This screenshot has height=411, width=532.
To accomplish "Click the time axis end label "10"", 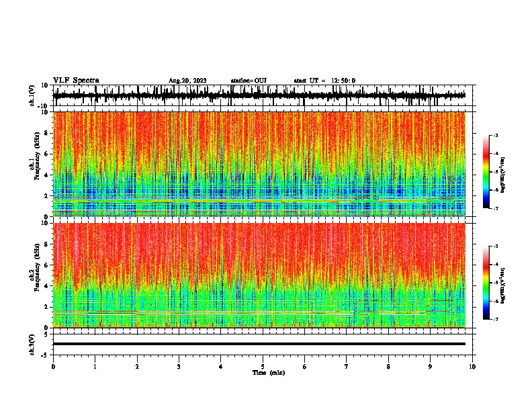I will point(472,367).
